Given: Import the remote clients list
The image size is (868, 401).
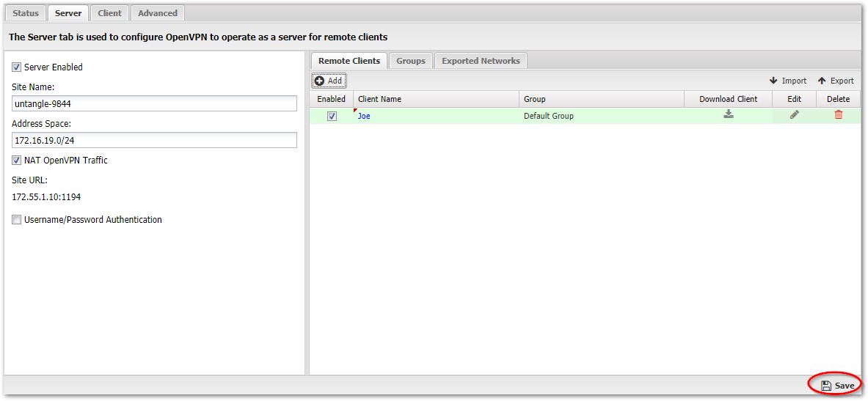Looking at the screenshot, I should point(787,81).
